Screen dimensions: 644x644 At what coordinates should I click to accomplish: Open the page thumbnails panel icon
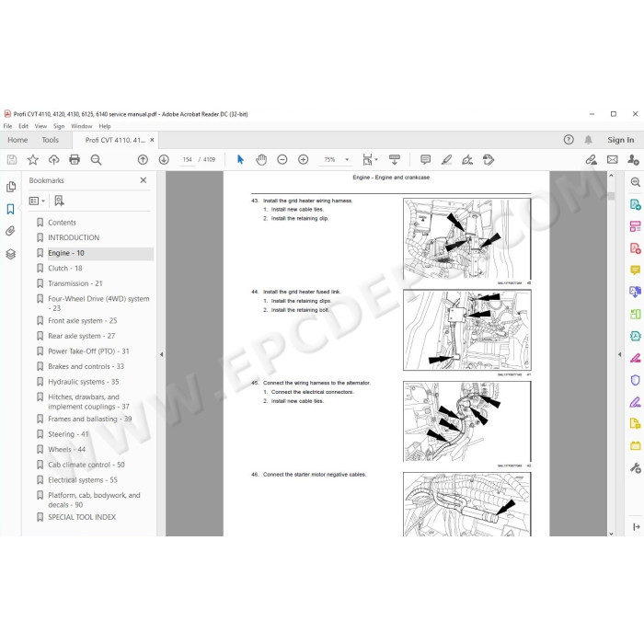11,187
